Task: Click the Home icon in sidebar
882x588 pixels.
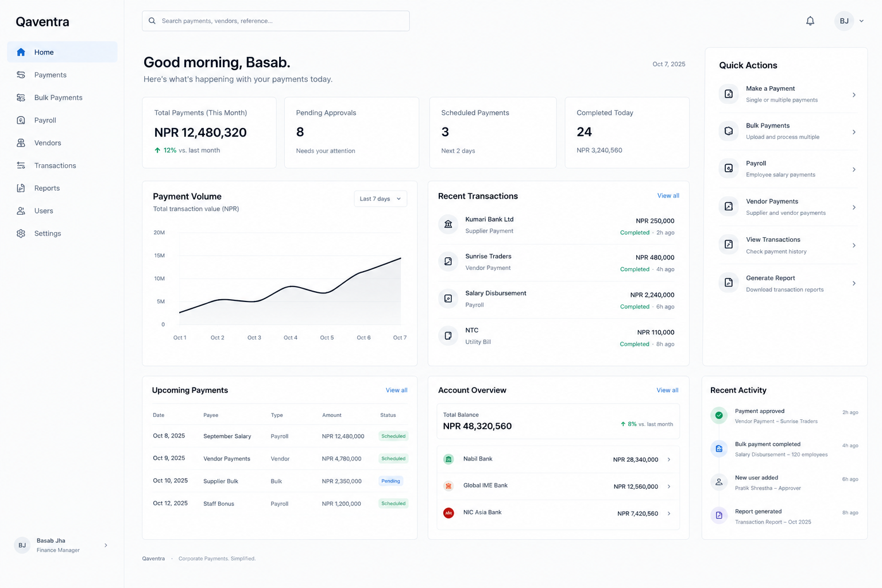Action: (21, 52)
